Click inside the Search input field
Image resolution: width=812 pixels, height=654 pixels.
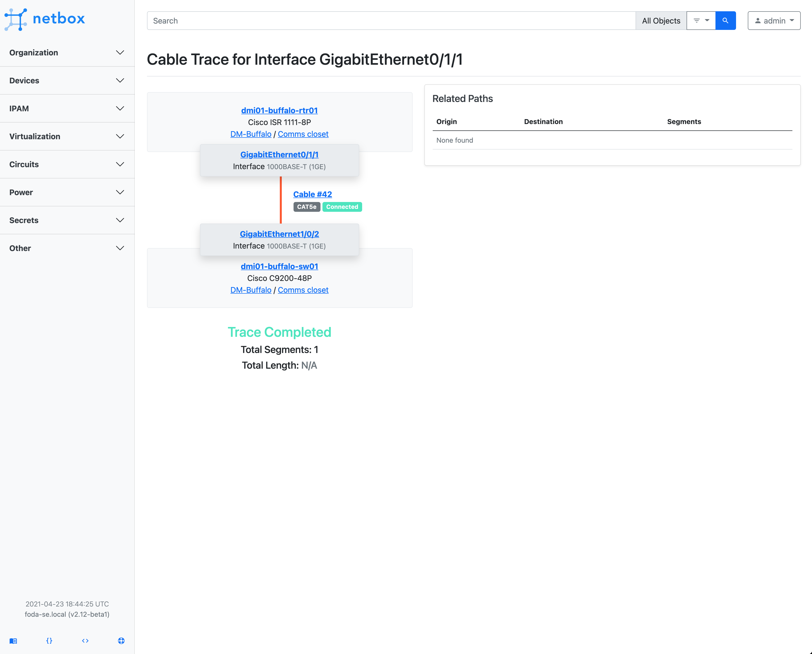point(377,20)
